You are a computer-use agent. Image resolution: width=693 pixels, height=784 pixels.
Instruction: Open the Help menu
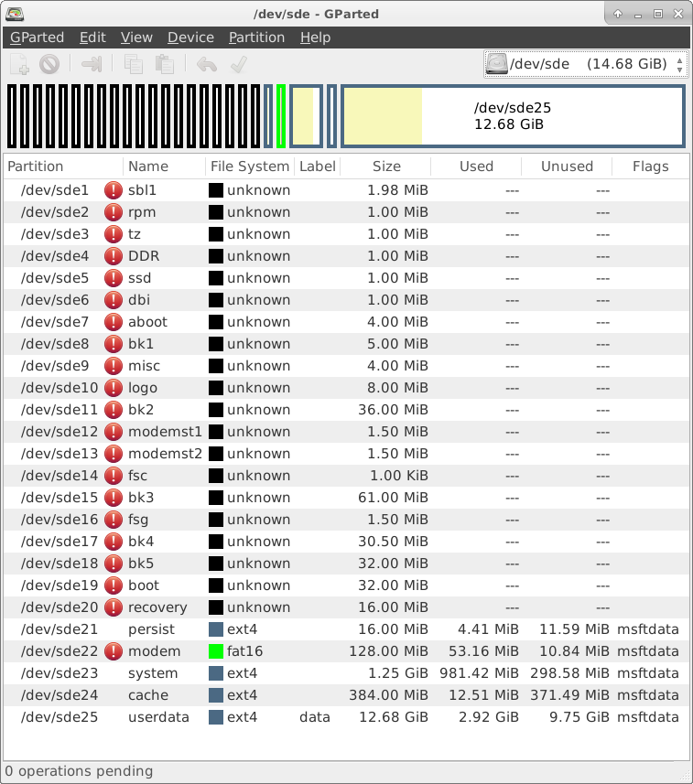[315, 38]
